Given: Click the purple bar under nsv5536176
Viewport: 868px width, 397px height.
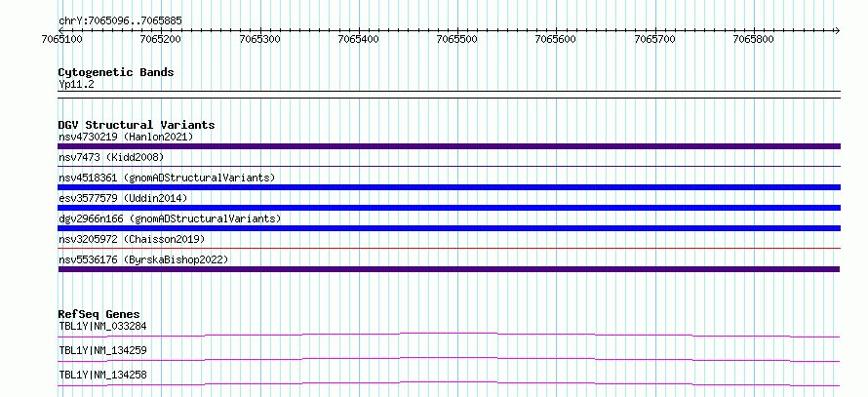Looking at the screenshot, I should 449,269.
